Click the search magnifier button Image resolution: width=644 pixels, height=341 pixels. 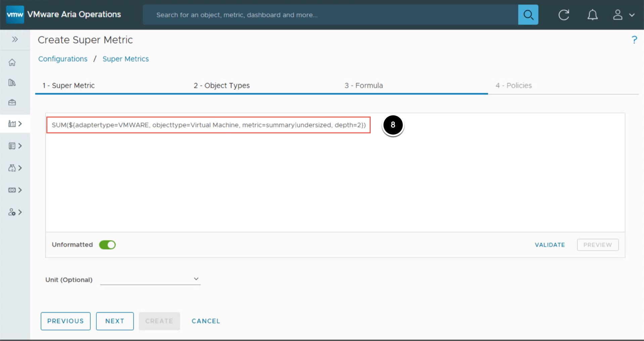pos(528,15)
